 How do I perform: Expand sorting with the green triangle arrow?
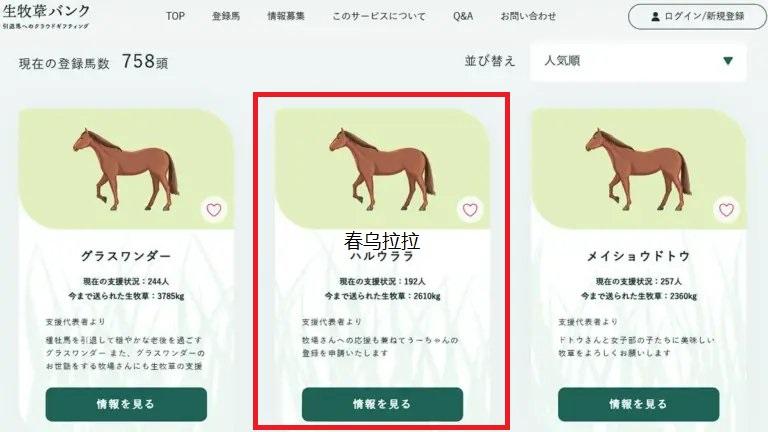[728, 61]
